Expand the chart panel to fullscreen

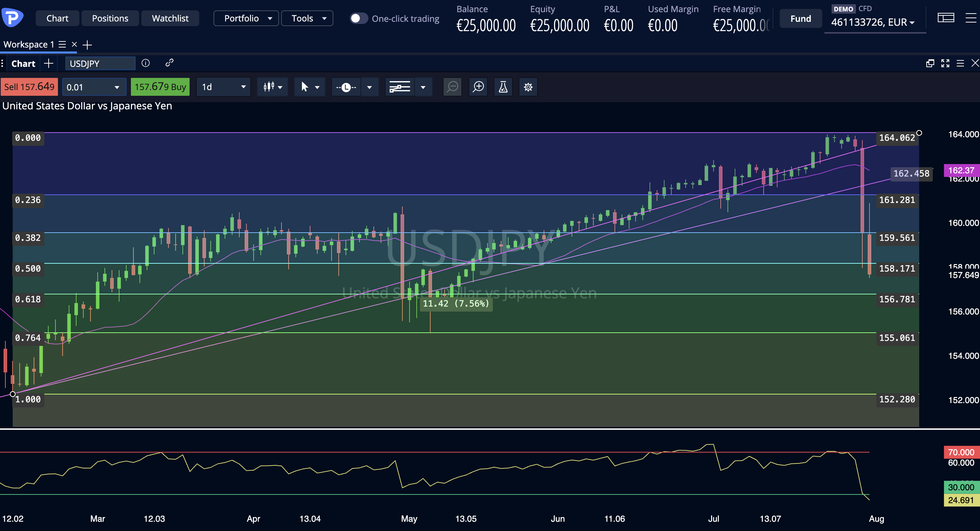pos(945,63)
